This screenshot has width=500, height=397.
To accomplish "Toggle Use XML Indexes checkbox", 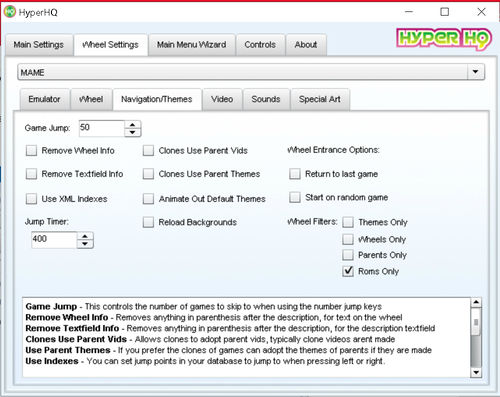I will click(x=31, y=199).
